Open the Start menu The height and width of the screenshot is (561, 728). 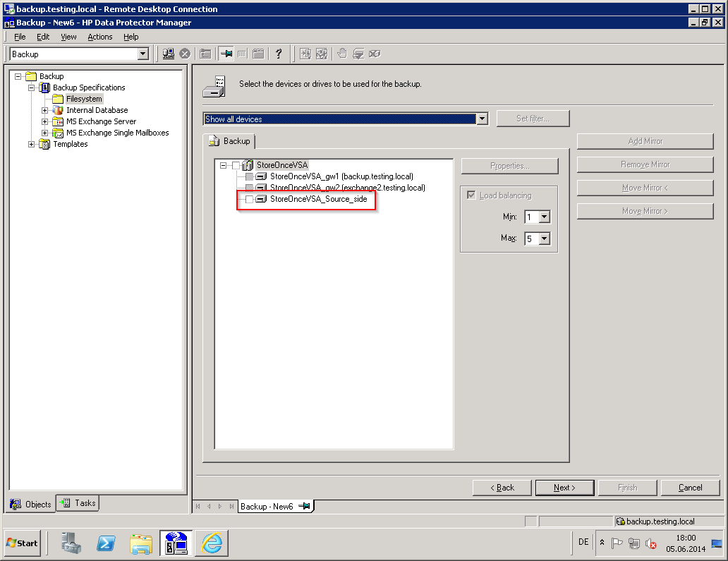[23, 543]
